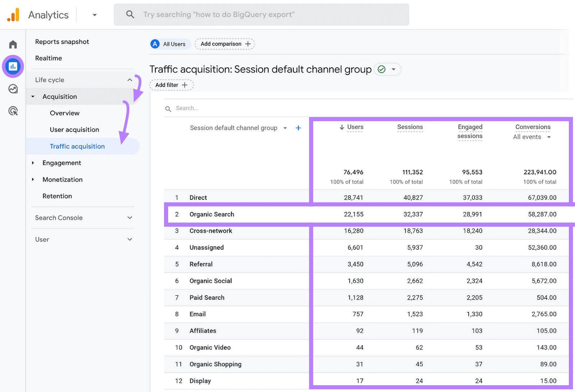This screenshot has height=392, width=575.
Task: Click the top search bar input field
Action: pos(261,14)
